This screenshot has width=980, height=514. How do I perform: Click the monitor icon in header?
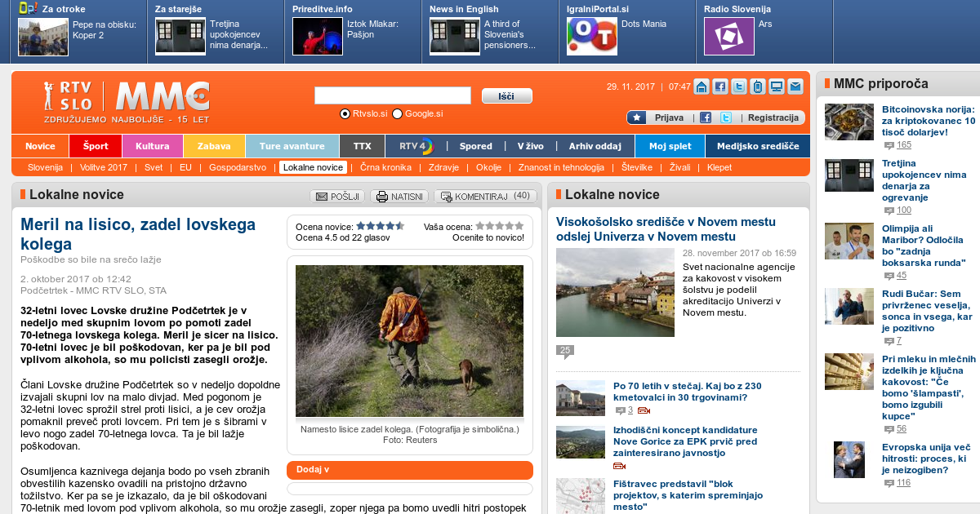(776, 86)
